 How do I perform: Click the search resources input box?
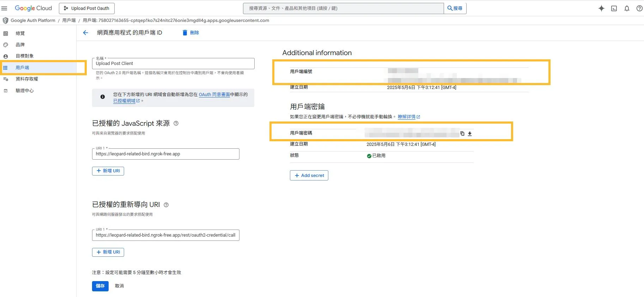(x=343, y=8)
